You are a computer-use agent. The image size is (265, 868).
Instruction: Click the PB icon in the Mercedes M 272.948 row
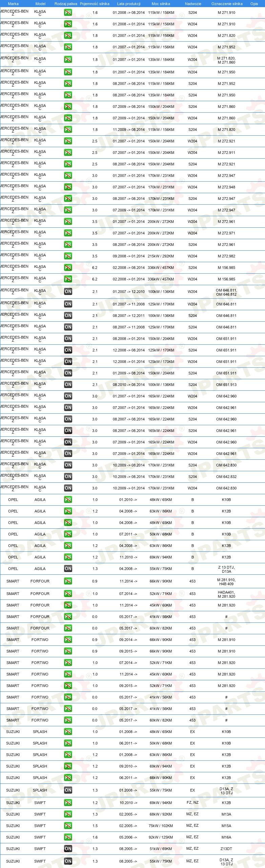pyautogui.click(x=68, y=187)
